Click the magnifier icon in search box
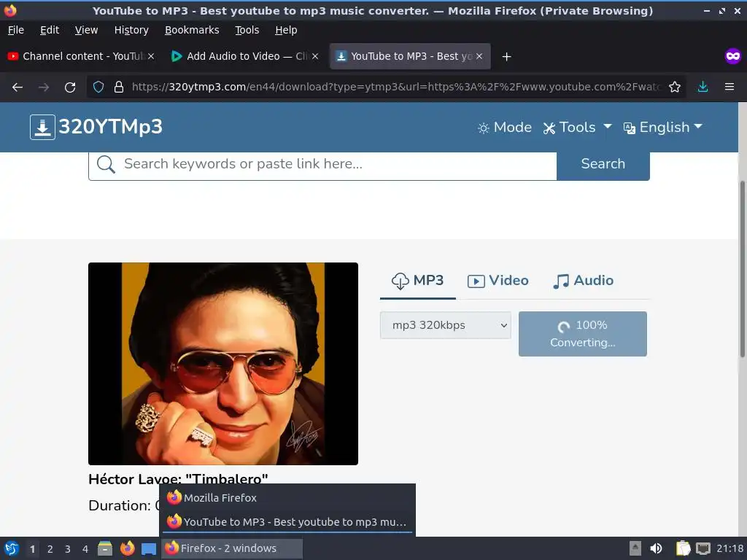Screen dimensions: 747x560 [x=106, y=164]
